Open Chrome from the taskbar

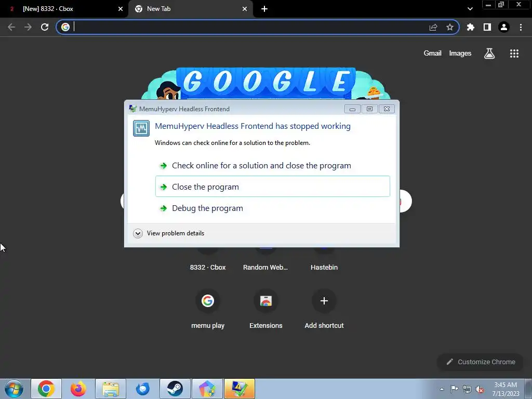pos(46,389)
